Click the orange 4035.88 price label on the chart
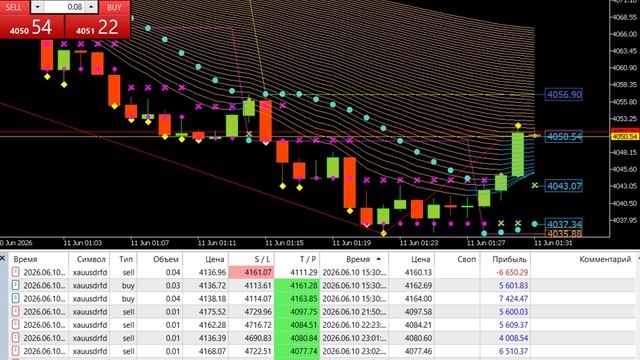This screenshot has height=360, width=640. point(564,233)
